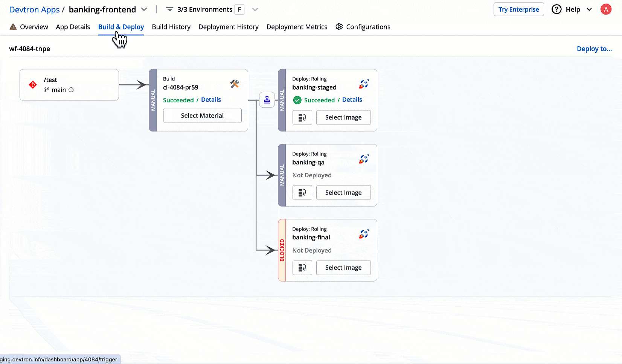Expand the environments filter chevron
The image size is (622, 364).
point(255,9)
